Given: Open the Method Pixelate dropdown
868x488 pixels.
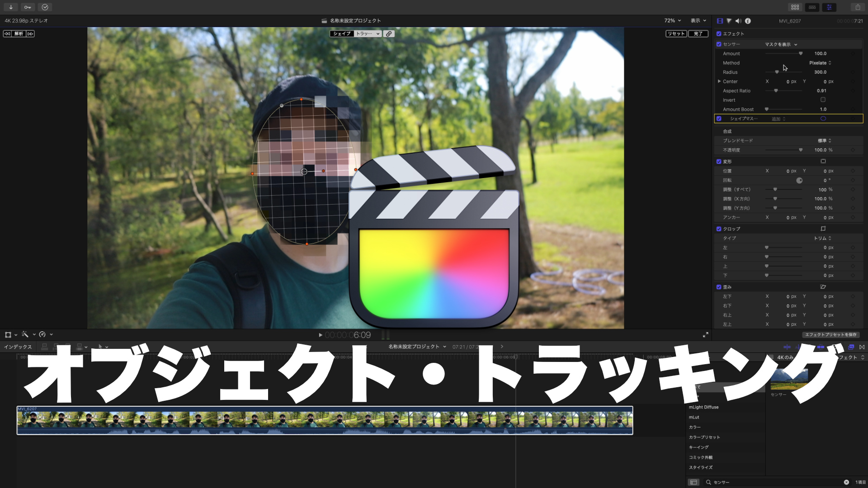Looking at the screenshot, I should pyautogui.click(x=820, y=63).
